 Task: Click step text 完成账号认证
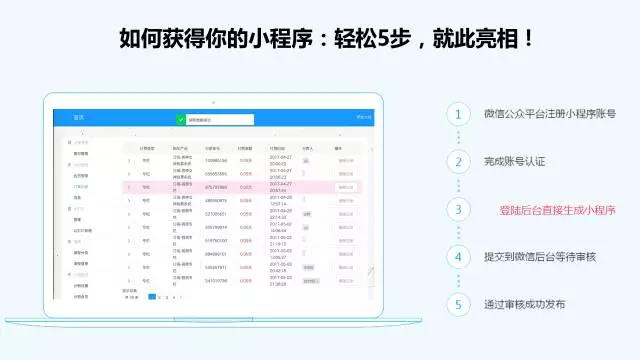[514, 162]
